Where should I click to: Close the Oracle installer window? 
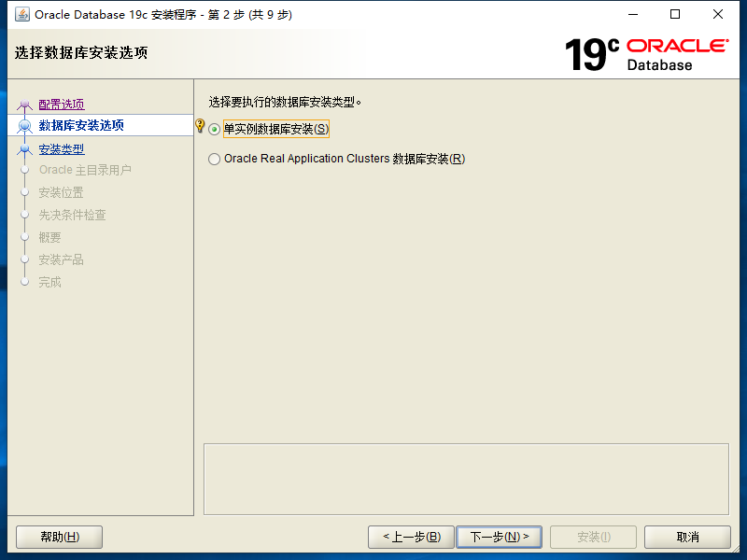point(717,14)
